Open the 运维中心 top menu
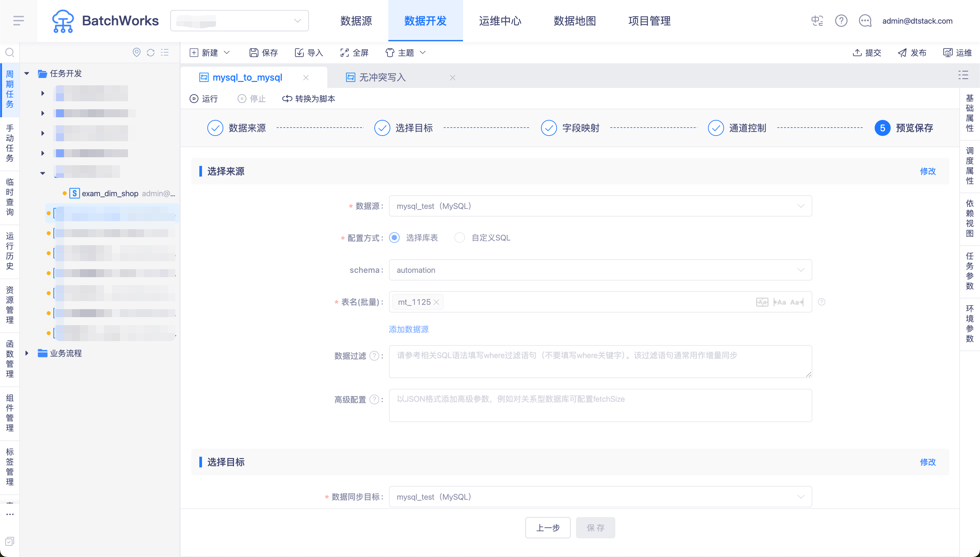This screenshot has width=980, height=557. click(500, 21)
